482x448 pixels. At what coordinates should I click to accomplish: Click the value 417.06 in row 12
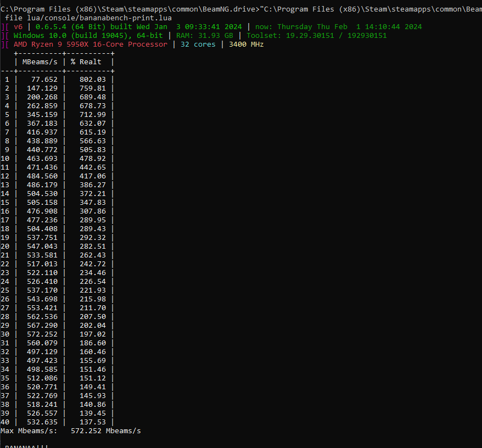tap(93, 176)
